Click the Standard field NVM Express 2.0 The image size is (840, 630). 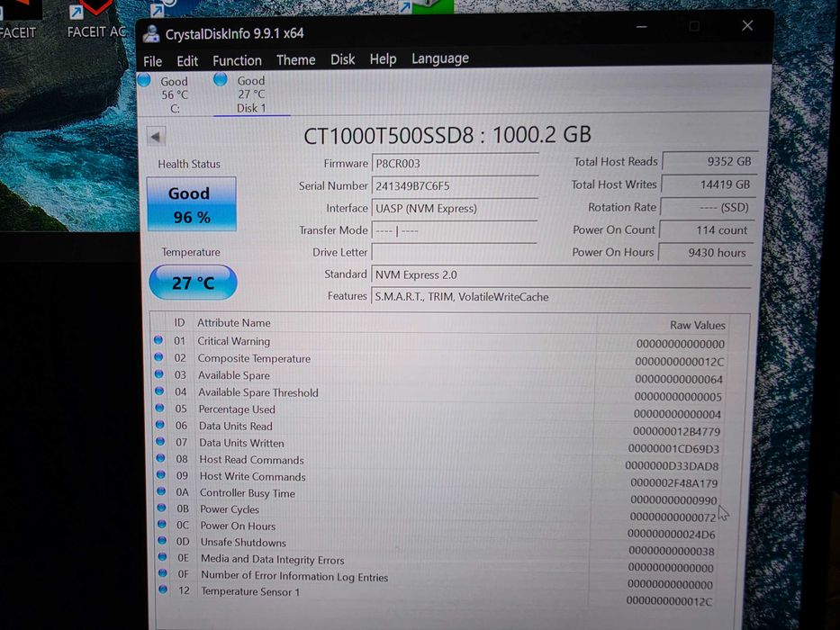coord(561,274)
